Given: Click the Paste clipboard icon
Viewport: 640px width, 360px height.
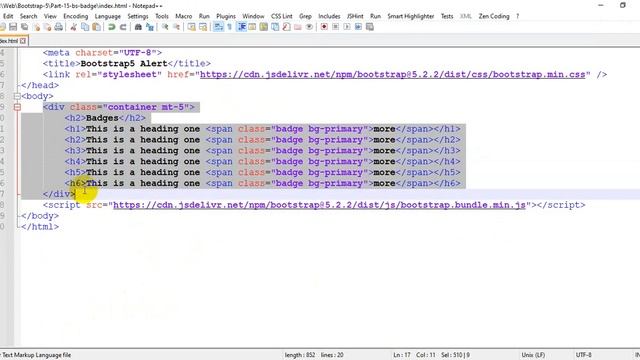Looking at the screenshot, I should pyautogui.click(x=96, y=27).
